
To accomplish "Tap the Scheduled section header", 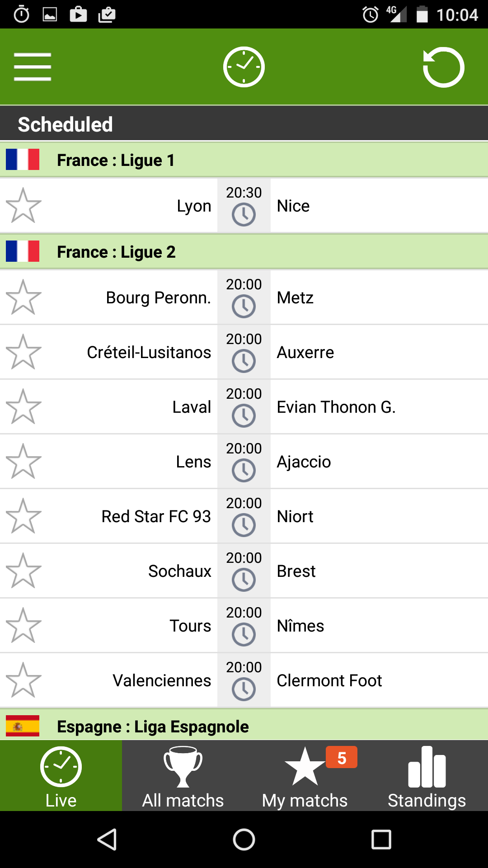I will [244, 124].
